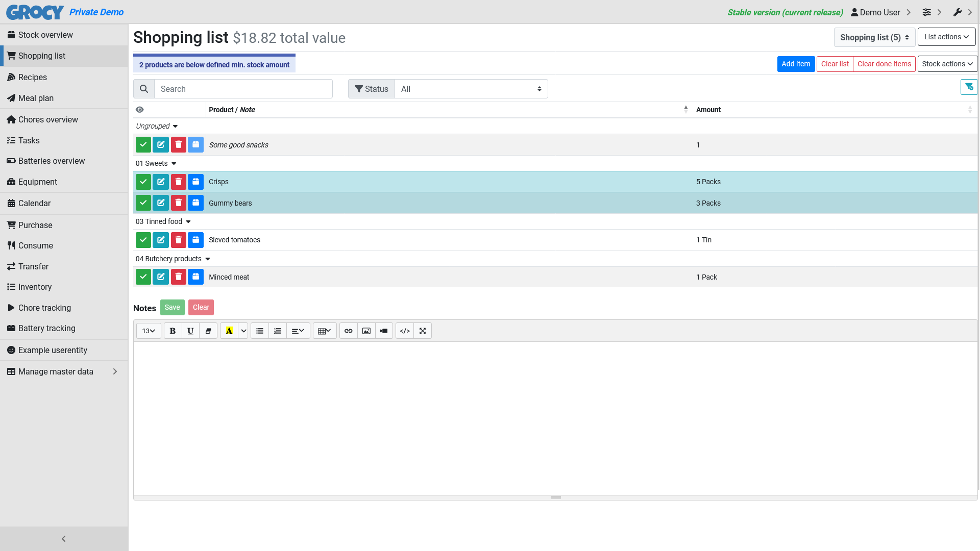Collapse the 03 Tinned food group
Screen dimensions: 980x551
188,222
